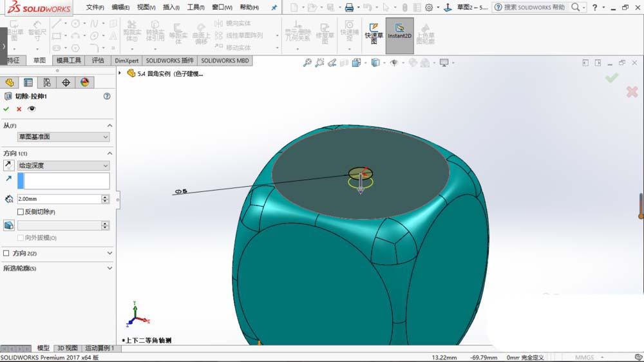
Task: Click the 快速草图 (Rapid Sketch) tool
Action: pos(374,33)
